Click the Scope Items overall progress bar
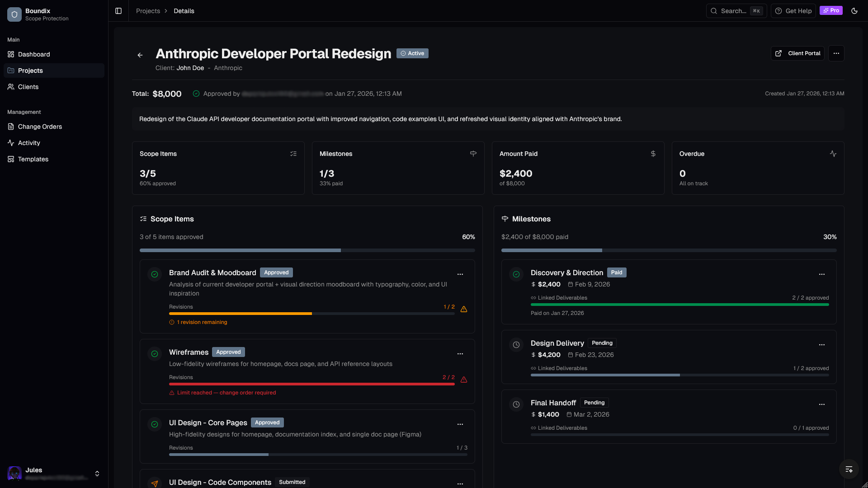The height and width of the screenshot is (488, 868). pyautogui.click(x=307, y=250)
